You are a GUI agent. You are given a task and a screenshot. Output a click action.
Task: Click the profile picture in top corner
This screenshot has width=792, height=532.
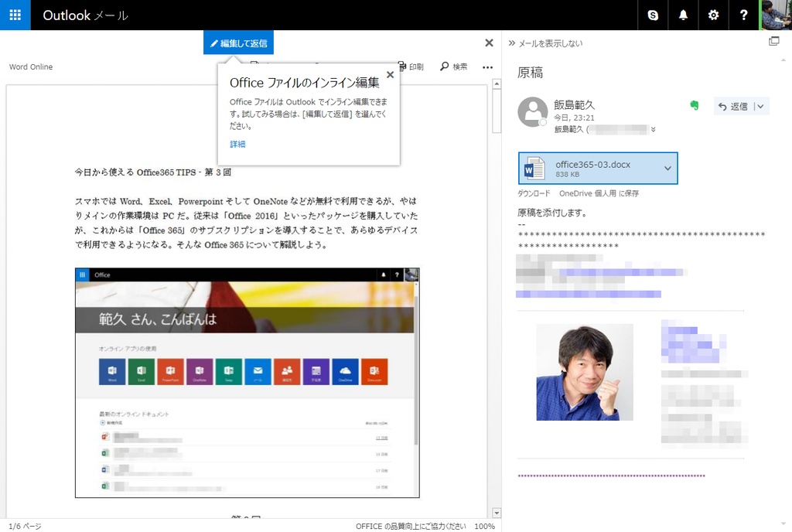tap(776, 15)
